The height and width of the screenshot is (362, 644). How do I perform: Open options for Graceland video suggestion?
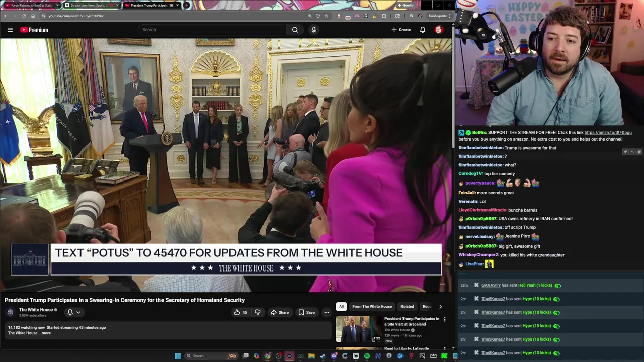click(x=444, y=319)
